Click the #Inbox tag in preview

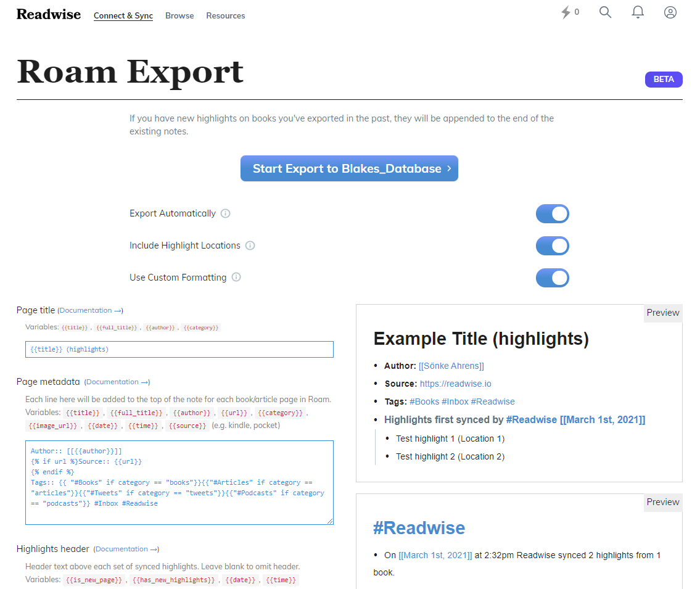[x=455, y=402]
